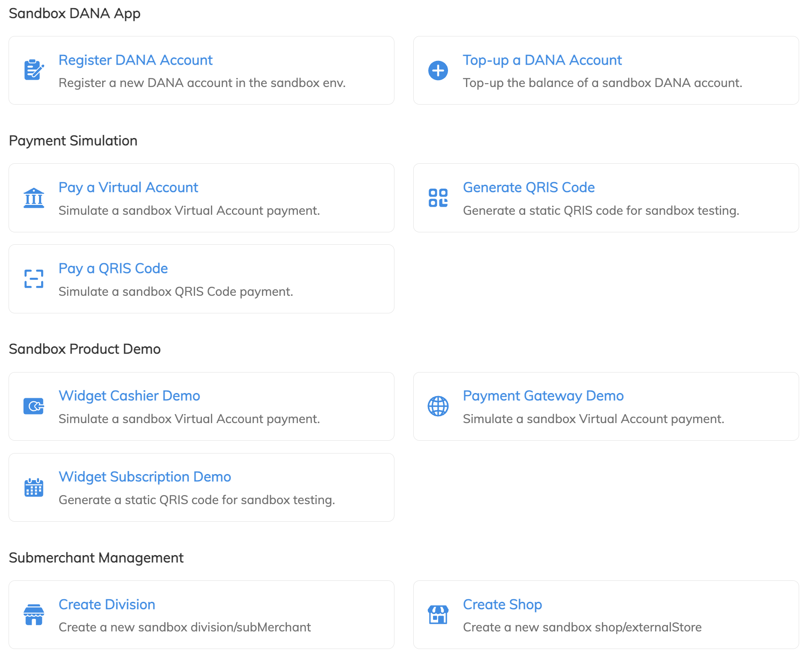Image resolution: width=812 pixels, height=667 pixels.
Task: Click the scan frame Pay QRIS icon
Action: pyautogui.click(x=34, y=279)
